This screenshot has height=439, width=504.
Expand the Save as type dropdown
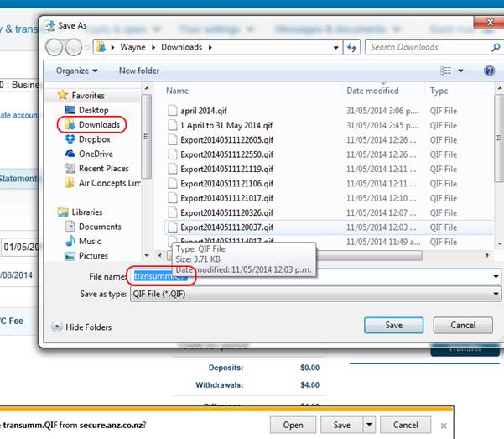496,294
